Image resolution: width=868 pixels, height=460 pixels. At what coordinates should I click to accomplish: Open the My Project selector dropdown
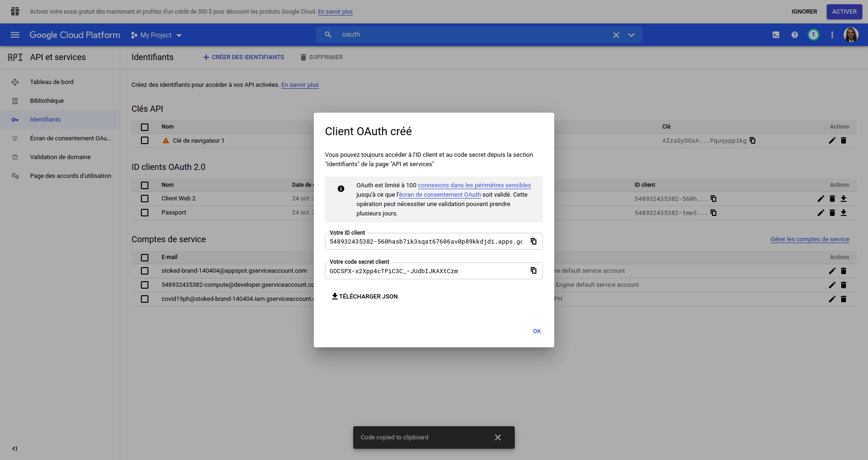[x=156, y=35]
